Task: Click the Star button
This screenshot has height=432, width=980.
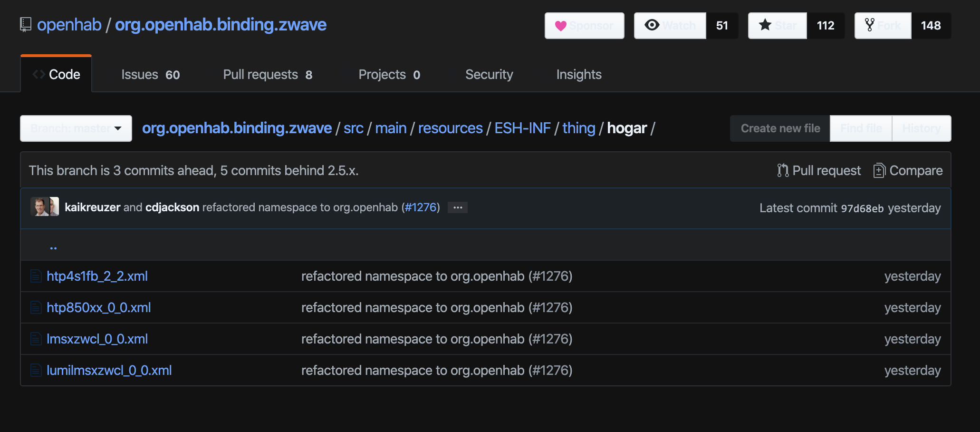Action: pyautogui.click(x=778, y=26)
